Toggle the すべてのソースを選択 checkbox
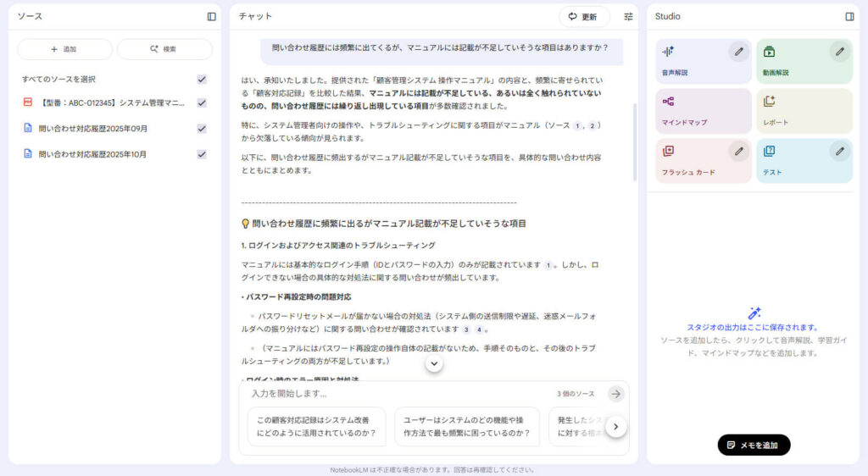 (x=202, y=79)
